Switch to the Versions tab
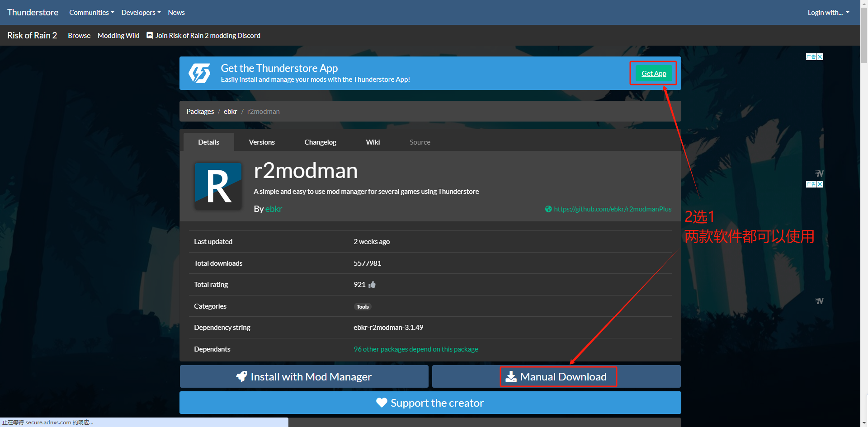The width and height of the screenshot is (868, 427). (262, 142)
